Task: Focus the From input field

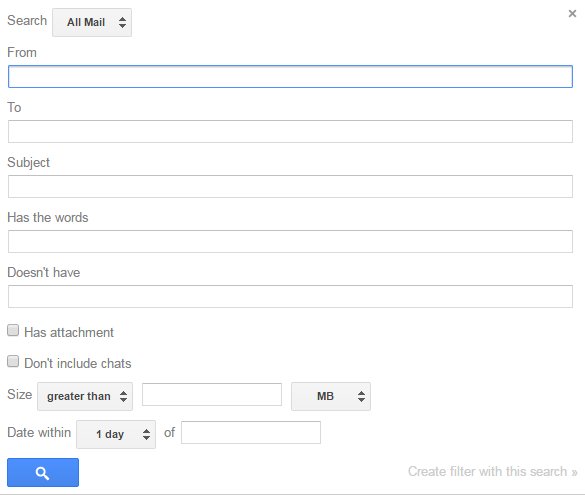Action: pos(290,76)
